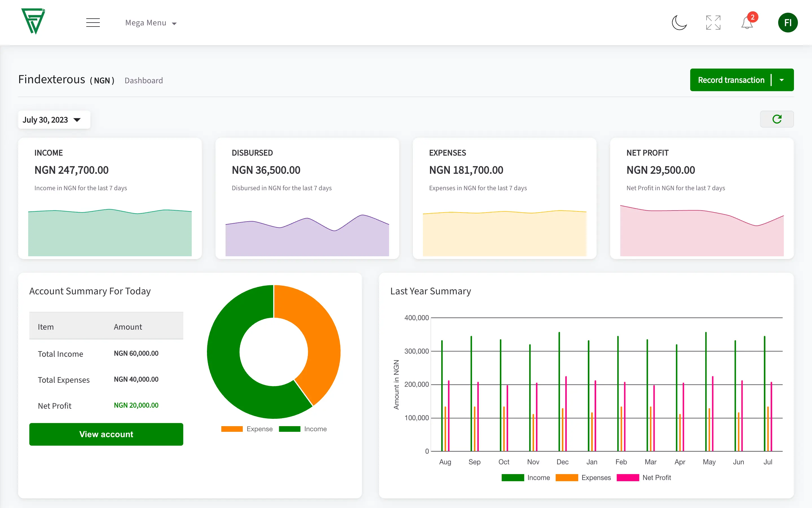The width and height of the screenshot is (812, 508).
Task: Toggle Expenses legend in Last Year Summary
Action: point(583,478)
